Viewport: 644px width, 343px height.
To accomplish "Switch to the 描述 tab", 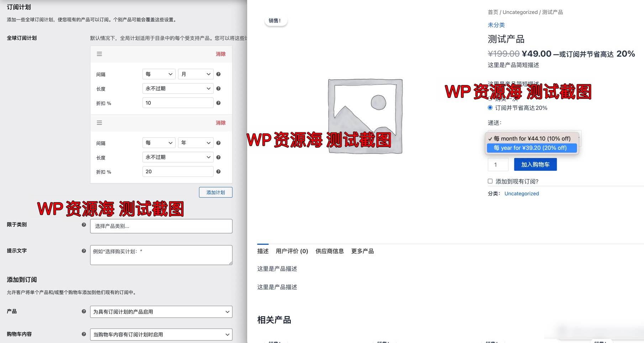I will click(x=263, y=251).
